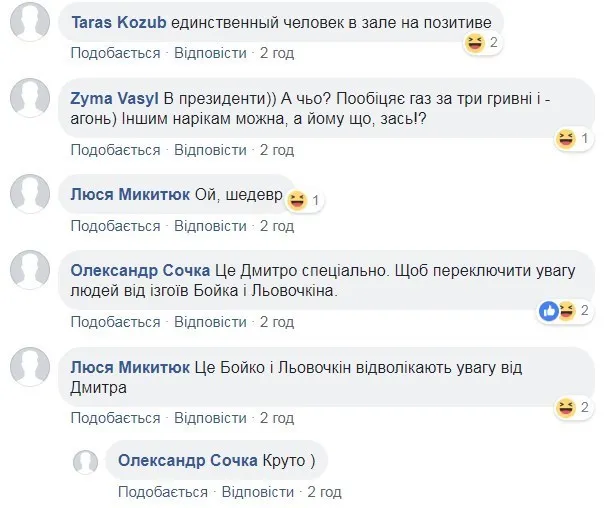
Task: Reply to the 'Круто )' nested comment
Action: coord(258,492)
